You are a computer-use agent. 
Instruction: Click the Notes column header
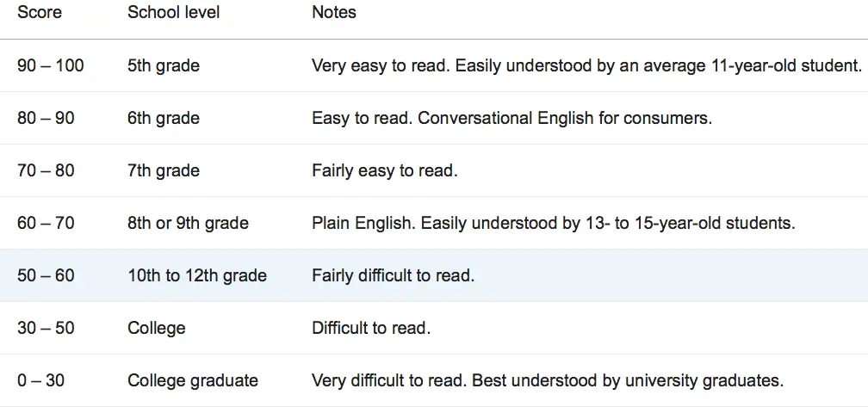click(334, 13)
